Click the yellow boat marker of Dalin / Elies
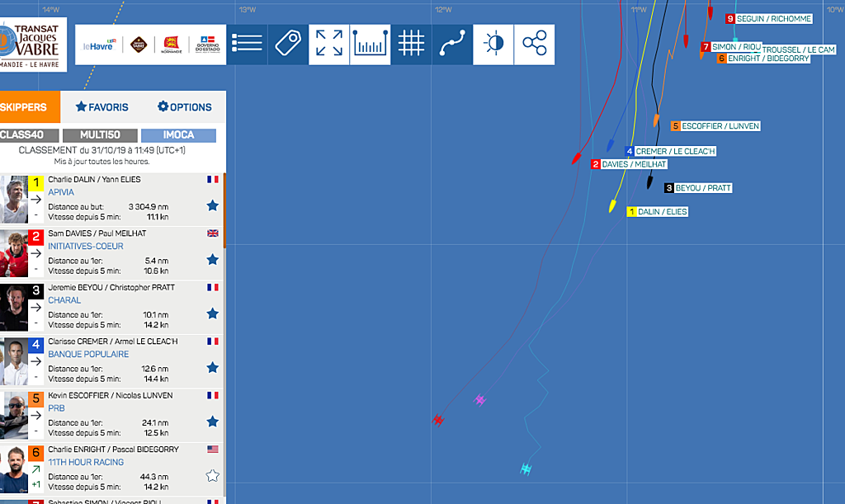This screenshot has width=845, height=504. [612, 205]
